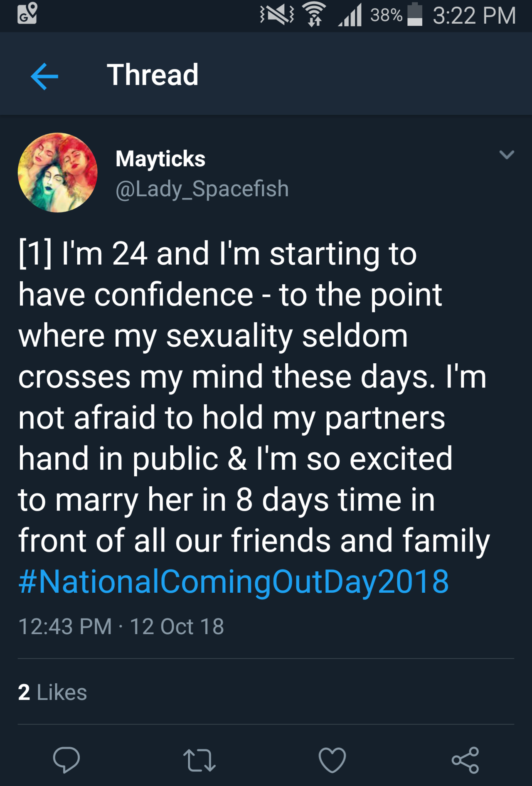Open the reply speech bubble icon

66,759
